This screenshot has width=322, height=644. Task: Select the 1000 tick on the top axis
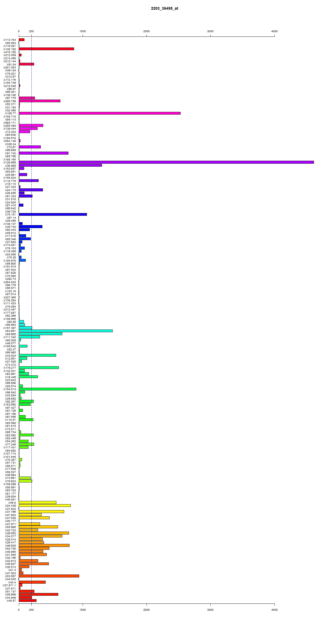(x=83, y=31)
